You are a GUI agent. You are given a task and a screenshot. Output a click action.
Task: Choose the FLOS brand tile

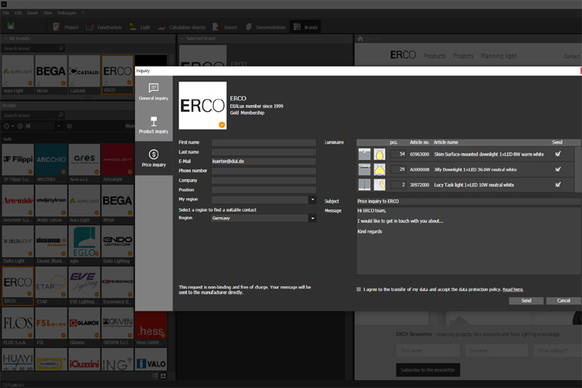point(17,323)
